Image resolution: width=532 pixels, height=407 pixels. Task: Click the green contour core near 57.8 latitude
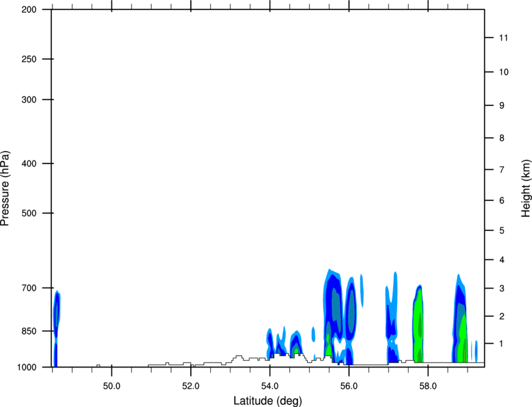419,324
